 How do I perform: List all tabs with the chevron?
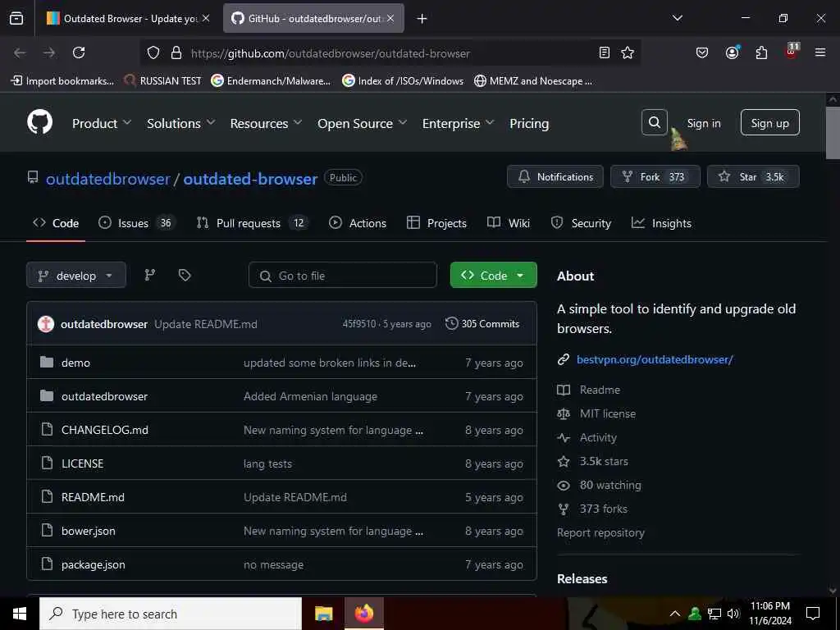[x=677, y=18]
